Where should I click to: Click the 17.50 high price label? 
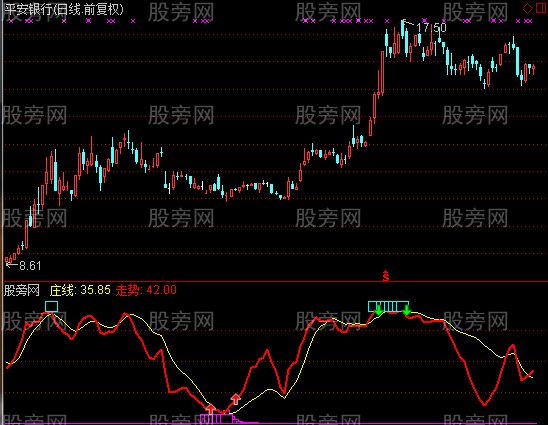click(431, 27)
